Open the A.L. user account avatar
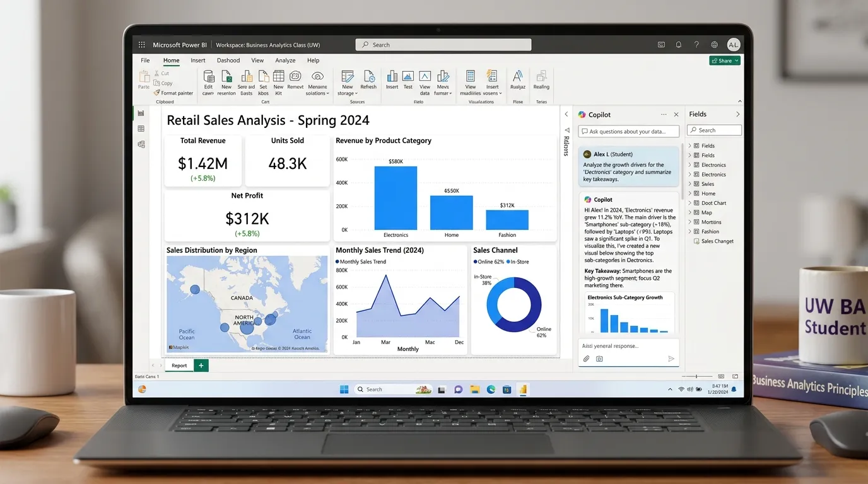The image size is (868, 484). [x=733, y=45]
